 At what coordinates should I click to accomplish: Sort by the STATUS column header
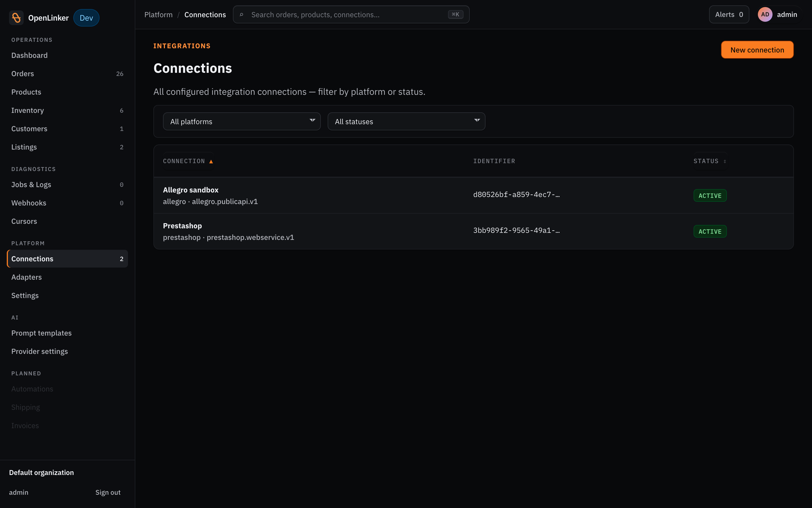[710, 161]
